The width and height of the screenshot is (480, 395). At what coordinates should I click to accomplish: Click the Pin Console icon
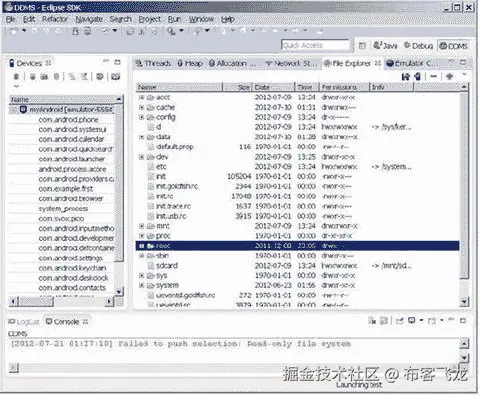click(x=400, y=321)
